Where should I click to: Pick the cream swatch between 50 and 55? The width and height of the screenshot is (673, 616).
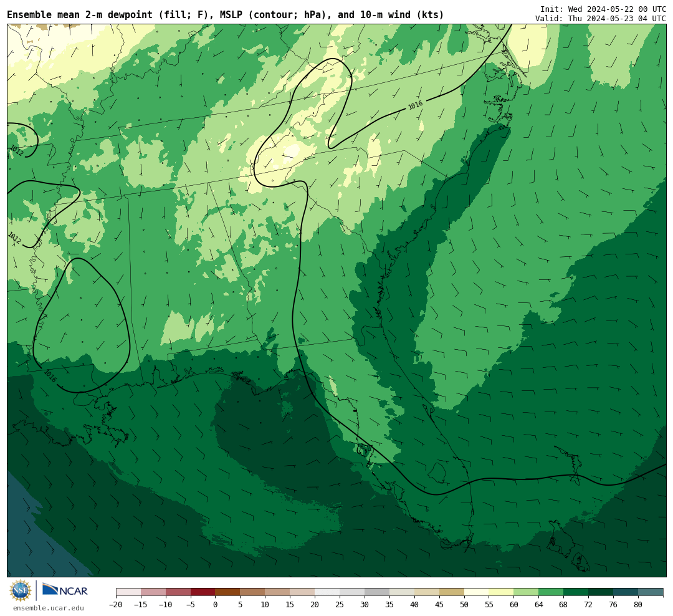477,592
